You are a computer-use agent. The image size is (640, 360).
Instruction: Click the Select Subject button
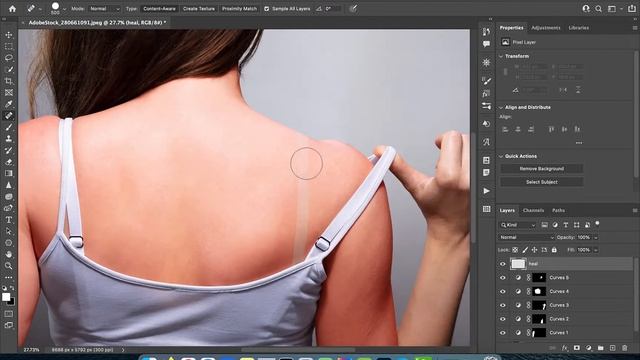[542, 182]
